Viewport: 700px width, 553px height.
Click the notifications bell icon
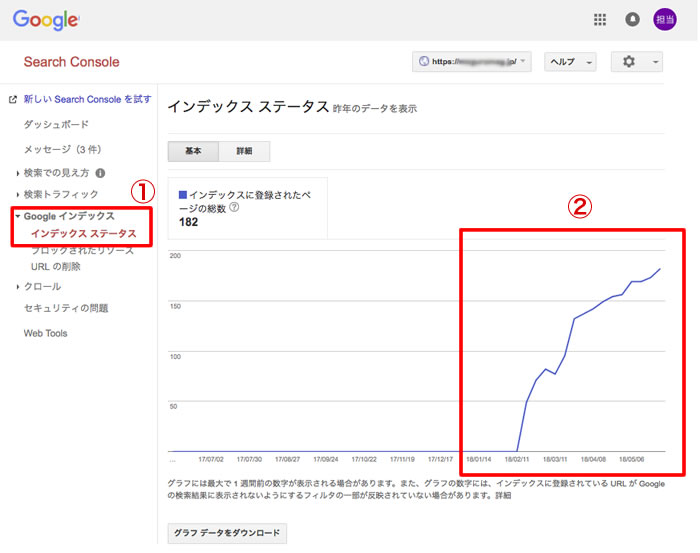click(632, 19)
